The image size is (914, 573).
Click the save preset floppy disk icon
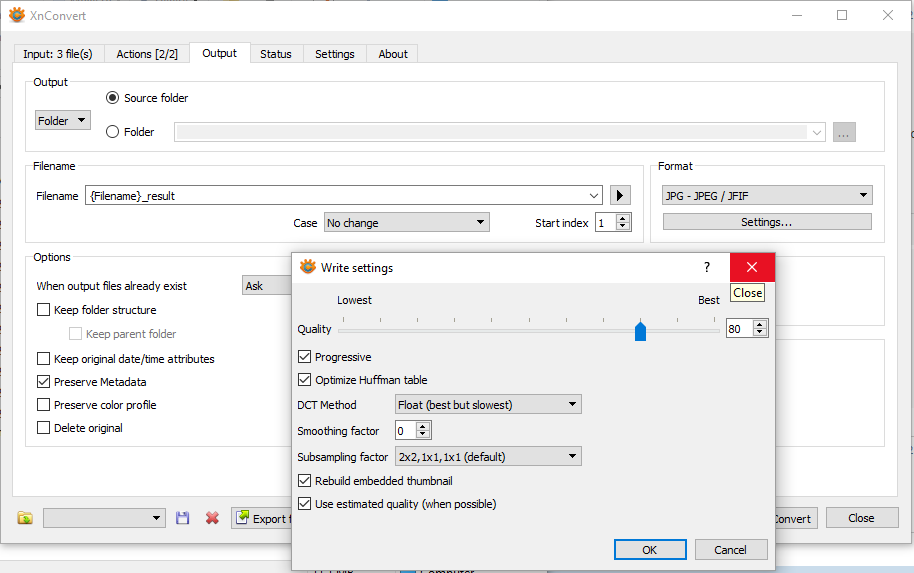click(182, 518)
